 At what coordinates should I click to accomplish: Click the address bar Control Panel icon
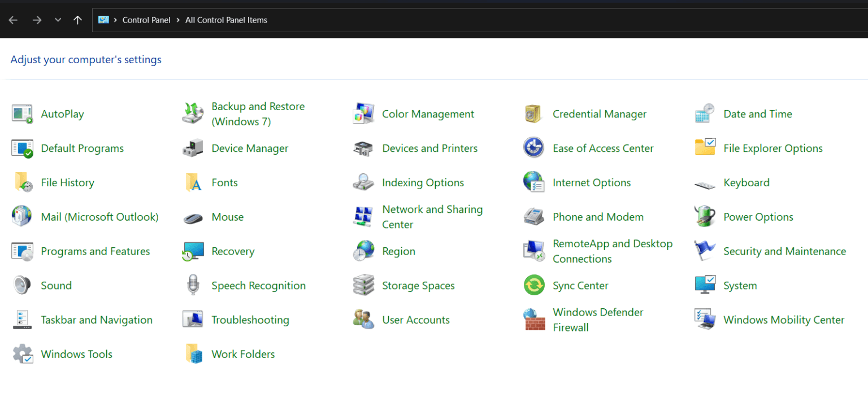point(103,20)
